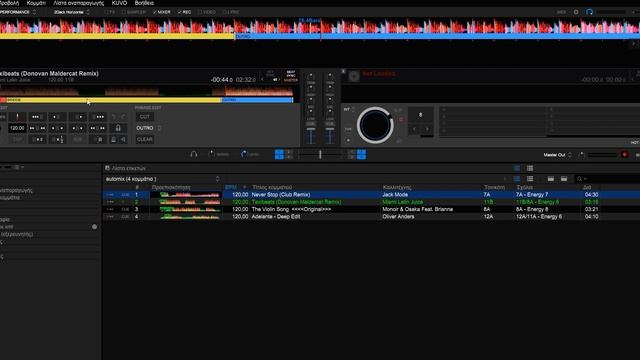Toggle BEAT SYNC on deck 1

(291, 74)
